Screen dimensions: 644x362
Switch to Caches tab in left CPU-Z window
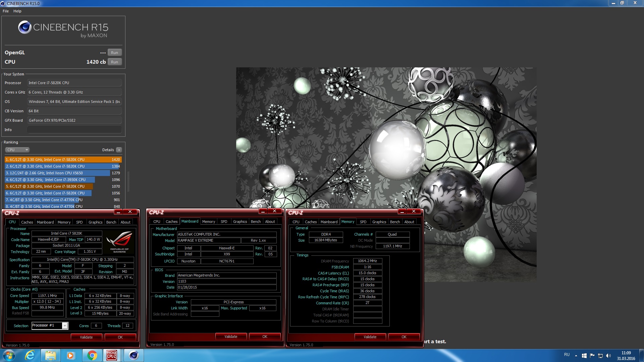pos(27,222)
